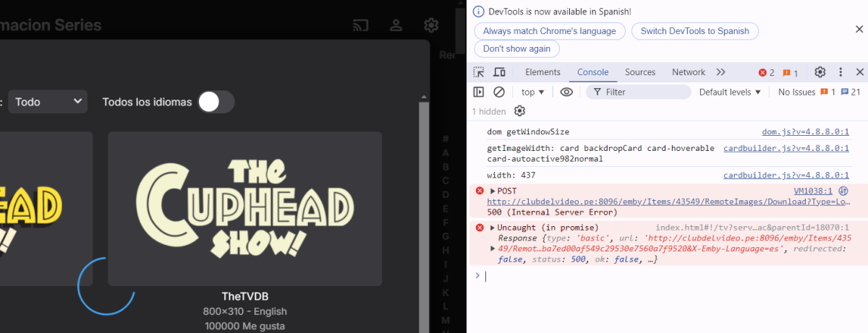Open DevTools three-dot customize menu
Image resolution: width=868 pixels, height=333 pixels.
click(841, 72)
